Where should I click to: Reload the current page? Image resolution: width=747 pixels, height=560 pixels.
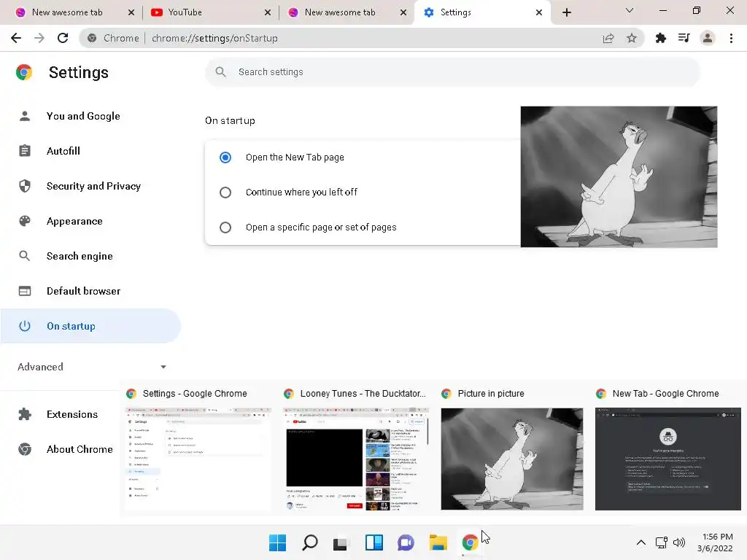click(x=63, y=38)
